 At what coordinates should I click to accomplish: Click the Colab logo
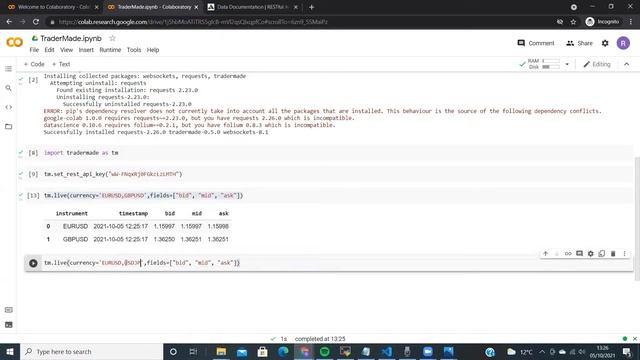click(x=15, y=42)
